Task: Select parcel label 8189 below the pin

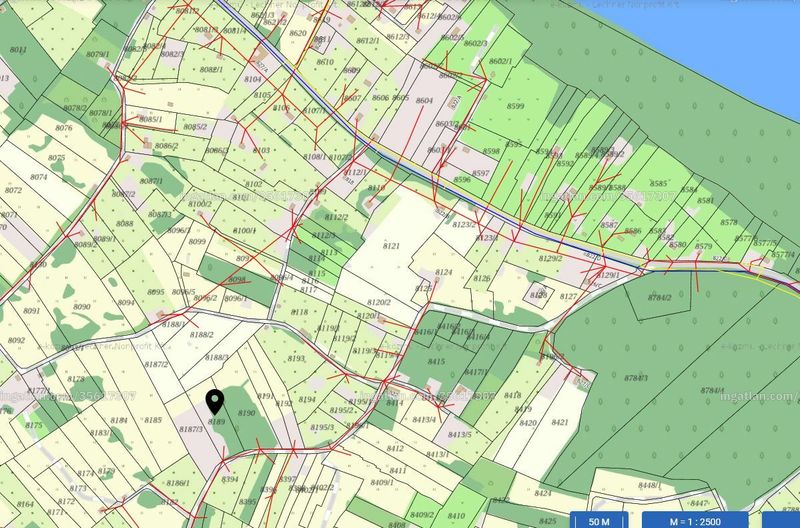Action: [216, 422]
